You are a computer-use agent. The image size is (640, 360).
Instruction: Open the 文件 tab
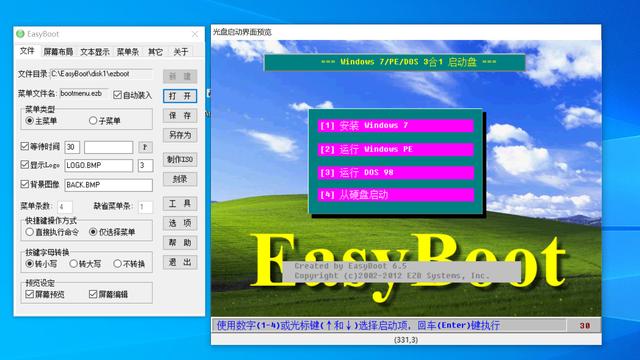coord(27,51)
